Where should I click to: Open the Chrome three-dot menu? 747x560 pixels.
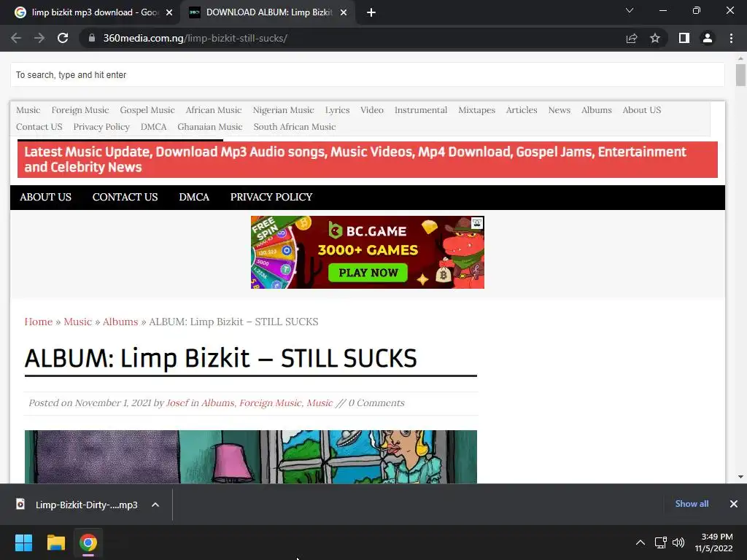(x=731, y=38)
